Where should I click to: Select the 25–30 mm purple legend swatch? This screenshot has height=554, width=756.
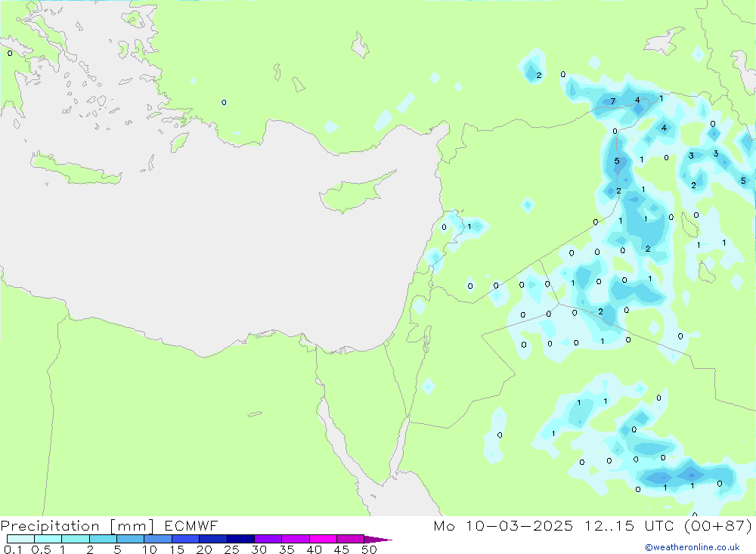(x=240, y=539)
